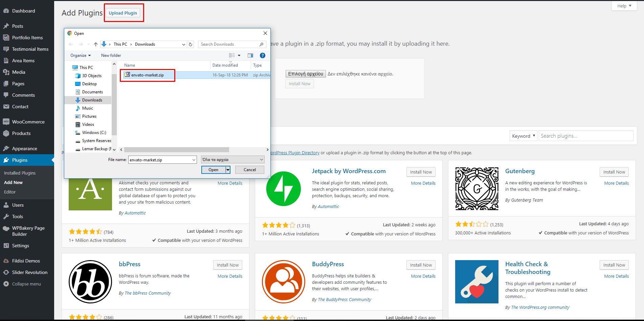Click Open button in file dialog
The width and height of the screenshot is (644, 321).
[214, 170]
